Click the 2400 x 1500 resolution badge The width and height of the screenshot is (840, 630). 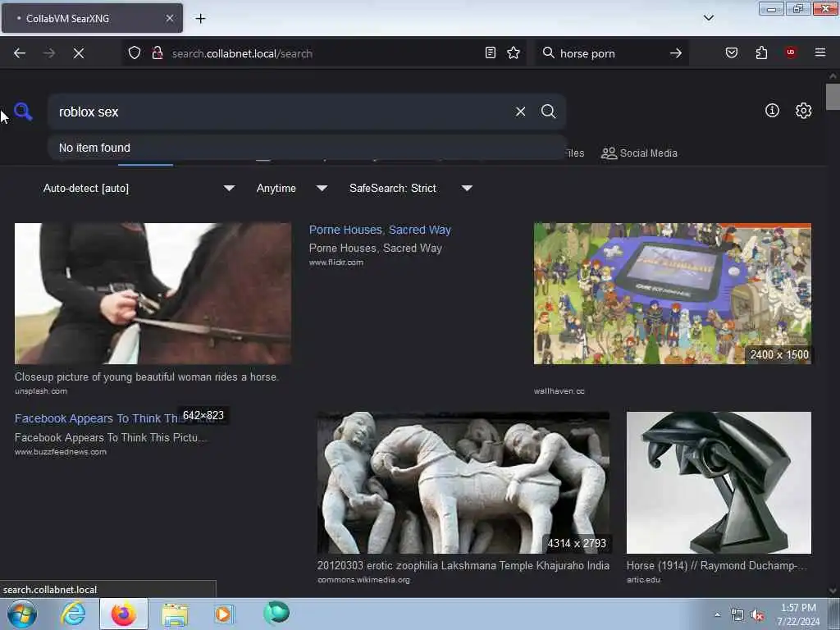(779, 354)
